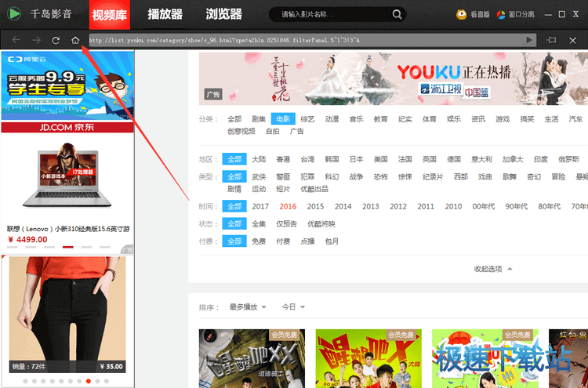Select 纪实 category
The width and height of the screenshot is (588, 388).
coord(405,119)
